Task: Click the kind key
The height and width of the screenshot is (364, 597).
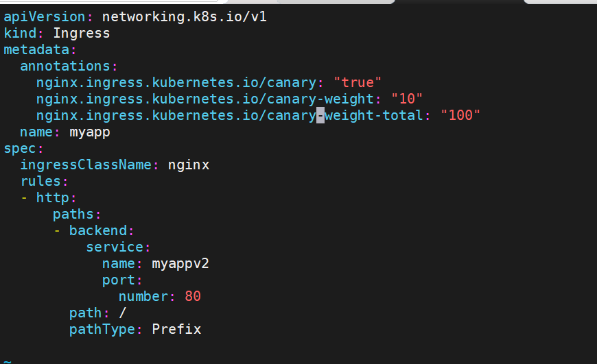Action: 20,33
